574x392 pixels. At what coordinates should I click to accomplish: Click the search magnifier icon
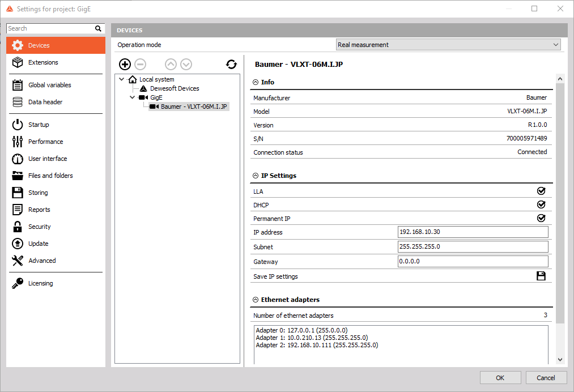click(98, 28)
